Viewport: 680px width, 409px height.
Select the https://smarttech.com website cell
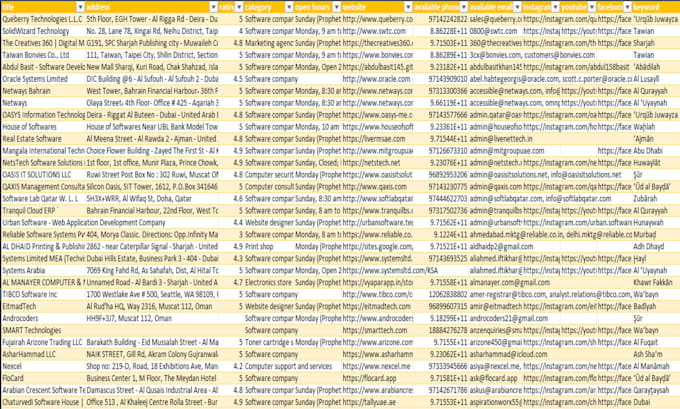[377, 330]
